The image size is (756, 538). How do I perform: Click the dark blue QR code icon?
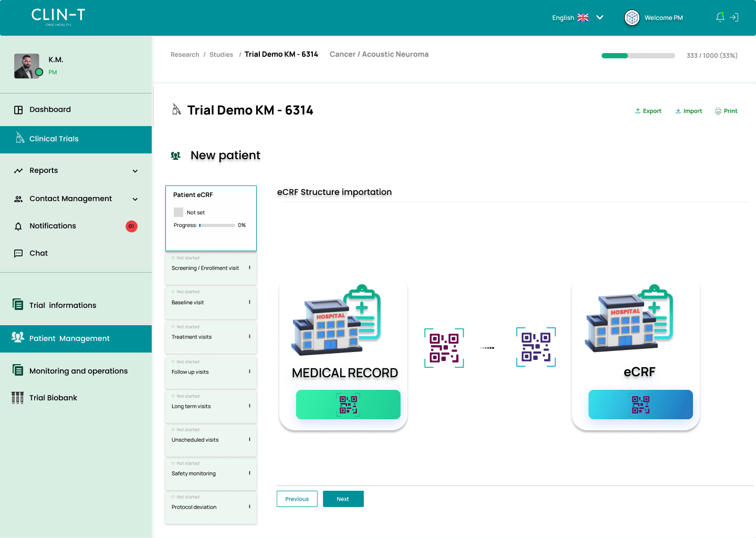click(x=536, y=347)
